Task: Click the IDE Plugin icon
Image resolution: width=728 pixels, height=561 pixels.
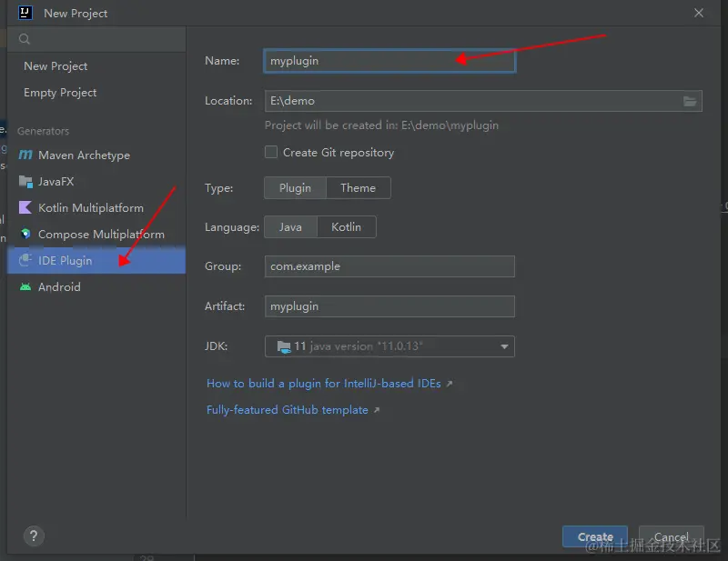Action: pos(25,260)
